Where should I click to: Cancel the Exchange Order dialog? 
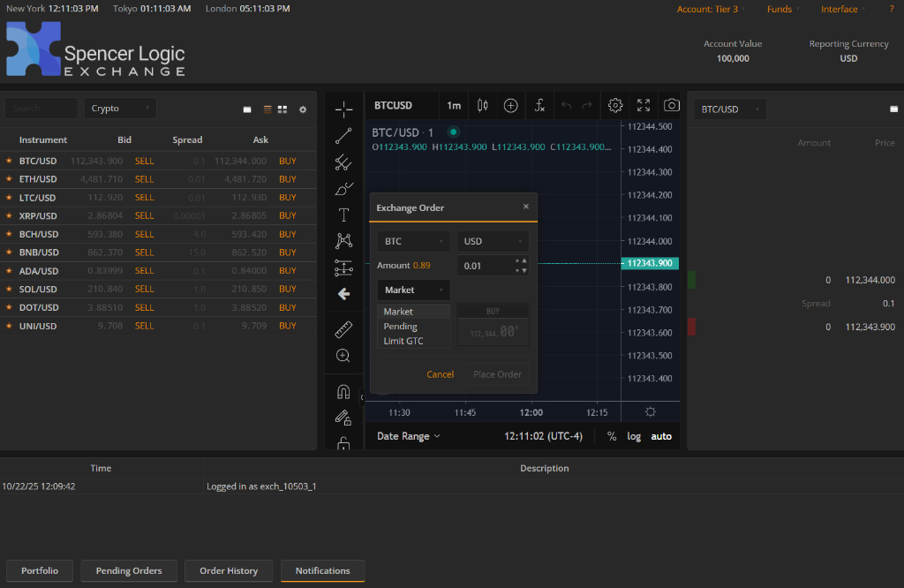(x=440, y=373)
